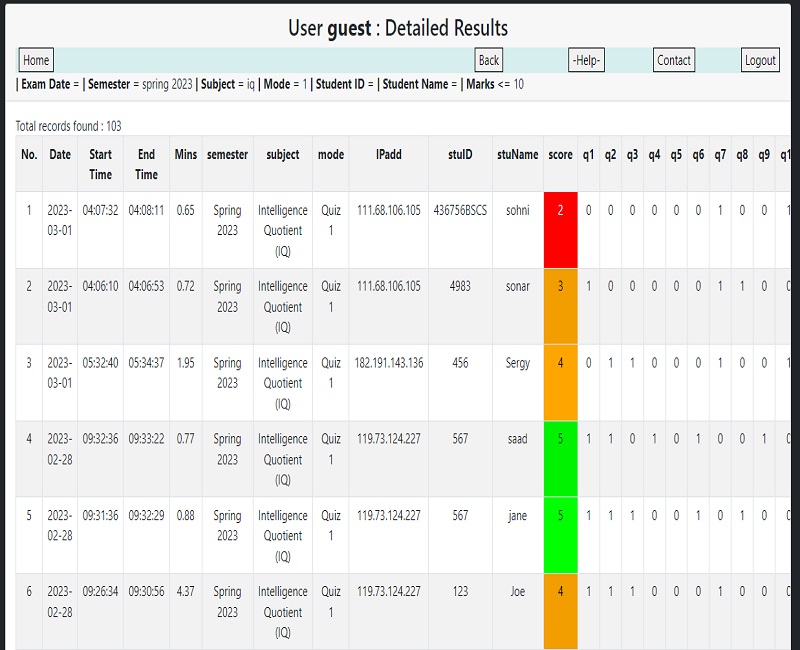800x650 pixels.
Task: Select student name sohni in row 1
Action: click(517, 211)
